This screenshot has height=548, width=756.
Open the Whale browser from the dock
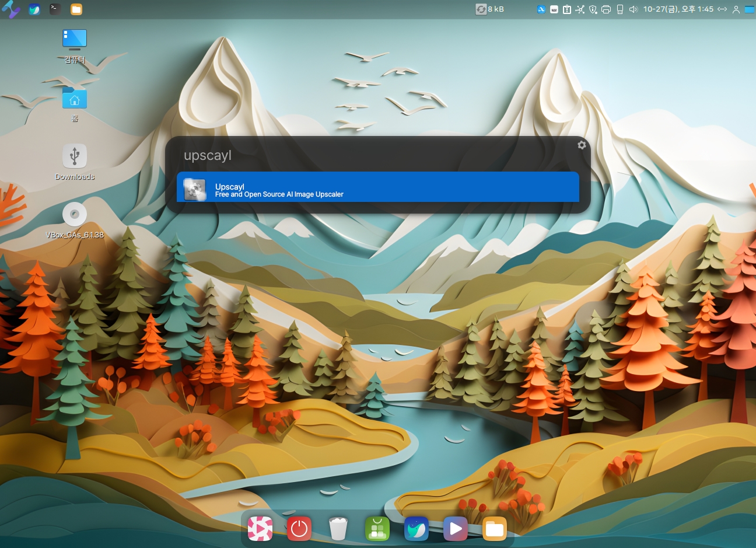click(x=416, y=529)
